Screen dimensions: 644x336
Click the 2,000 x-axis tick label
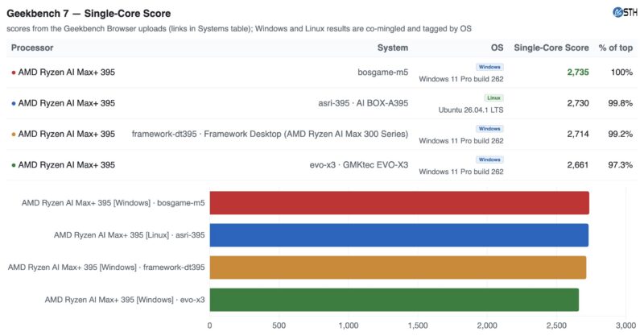(x=487, y=326)
